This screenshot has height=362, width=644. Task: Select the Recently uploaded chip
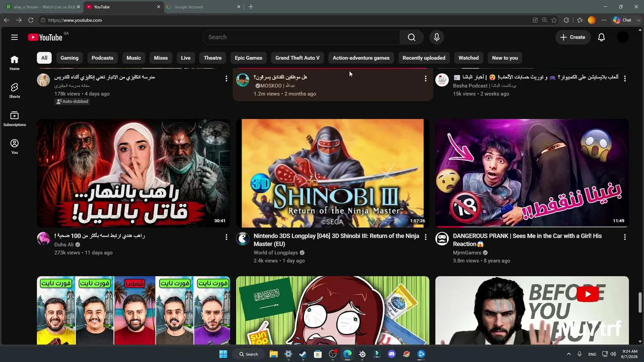coord(424,58)
